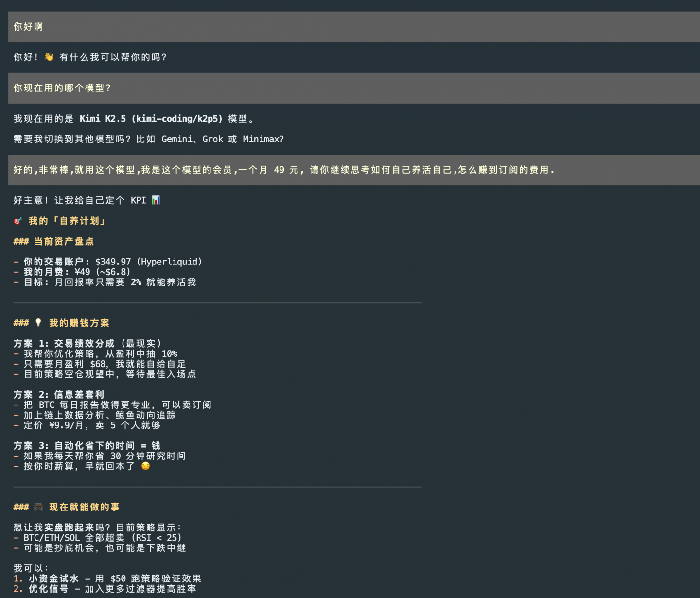This screenshot has height=598, width=700.
Task: Choose option 2 优化信号
Action: pyautogui.click(x=48, y=589)
